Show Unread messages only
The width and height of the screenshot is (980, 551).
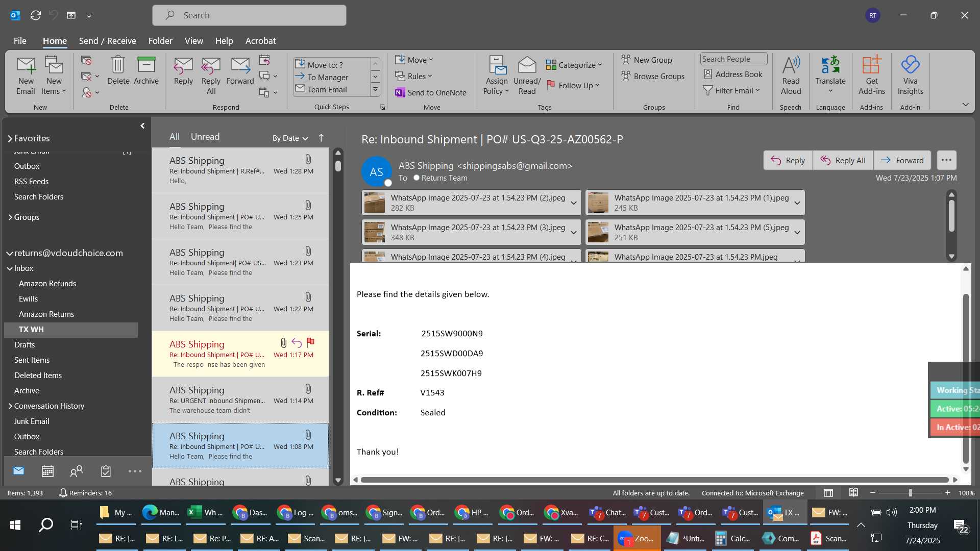click(205, 137)
